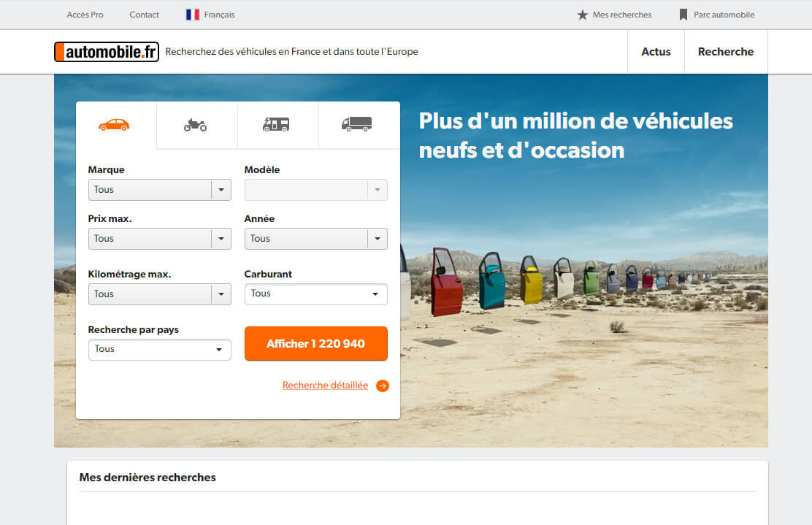Expand the Kilométrage max. dropdown

pos(159,294)
